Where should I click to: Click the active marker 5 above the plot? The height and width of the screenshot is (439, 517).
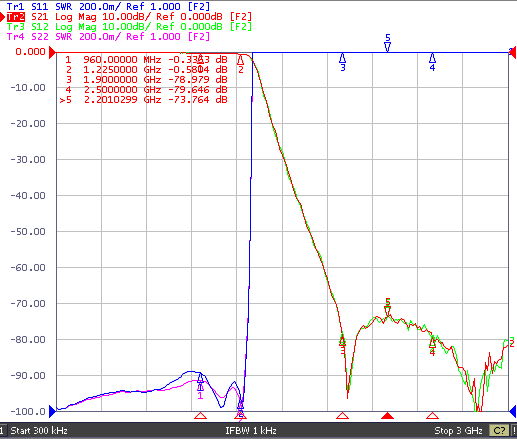click(387, 42)
